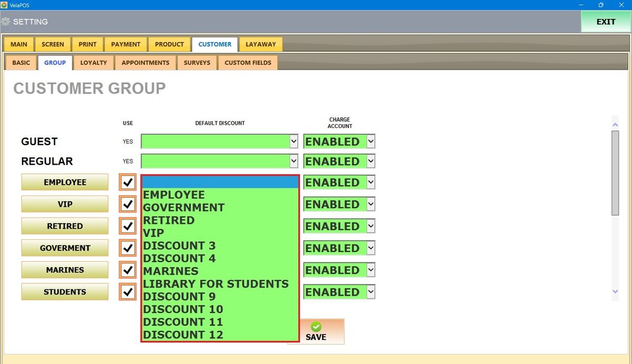Click the VIP group button
Viewport: 632px width, 364px height.
click(x=65, y=204)
